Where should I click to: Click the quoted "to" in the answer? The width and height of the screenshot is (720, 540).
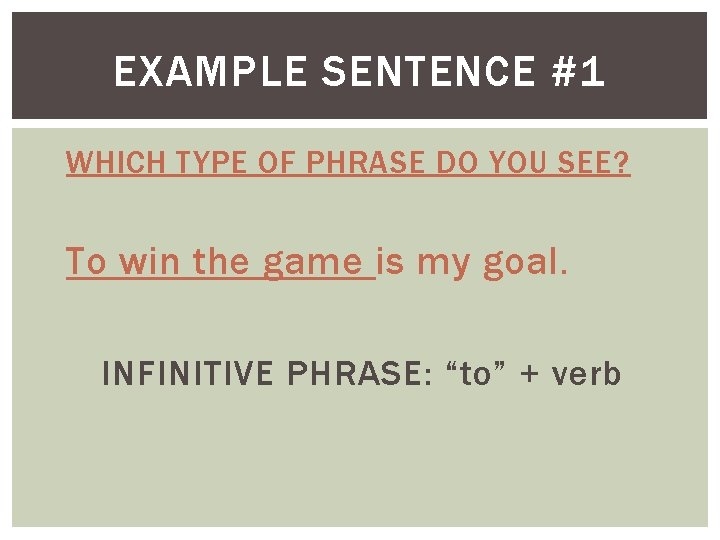477,375
